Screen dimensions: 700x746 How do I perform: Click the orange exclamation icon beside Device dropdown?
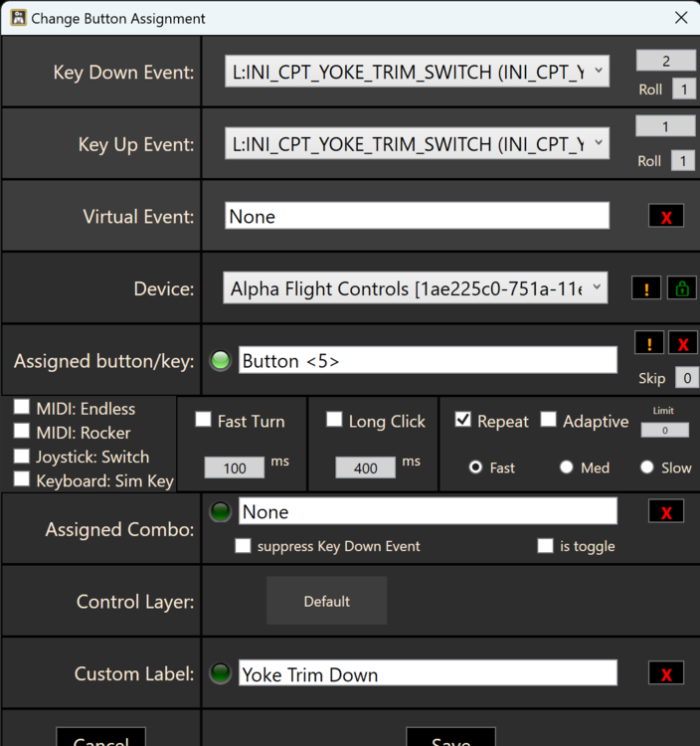click(x=646, y=288)
